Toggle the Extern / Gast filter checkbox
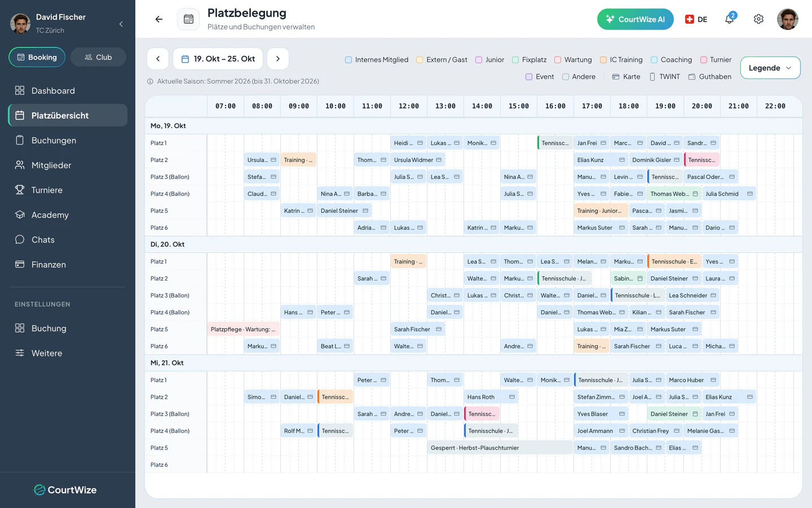The image size is (812, 508). (x=420, y=60)
